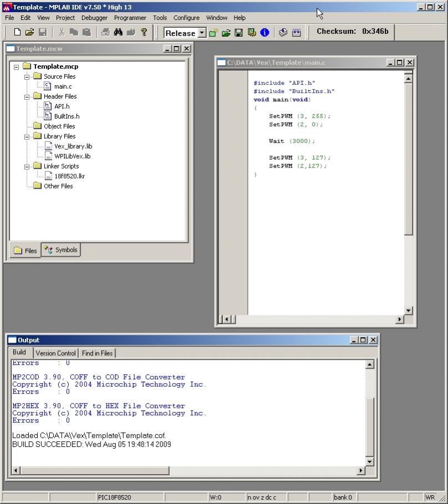The image size is (448, 504).
Task: Click the "BUILD SUCCEEDED" line in Output
Action: (91, 444)
